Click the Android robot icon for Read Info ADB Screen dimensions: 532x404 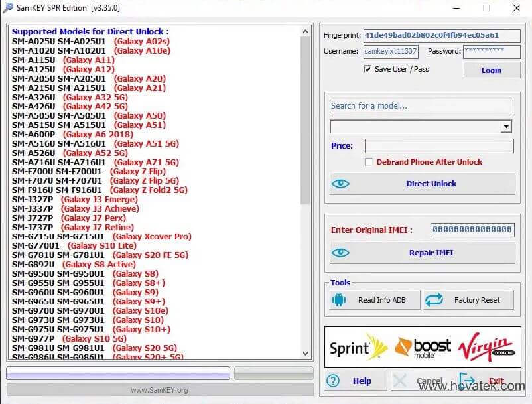[x=339, y=300]
